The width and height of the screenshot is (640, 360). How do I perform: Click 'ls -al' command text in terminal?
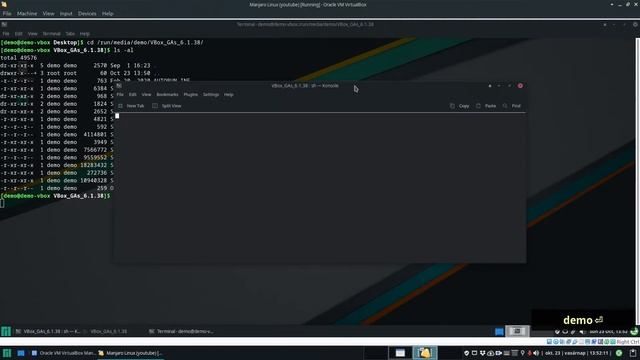coord(123,50)
